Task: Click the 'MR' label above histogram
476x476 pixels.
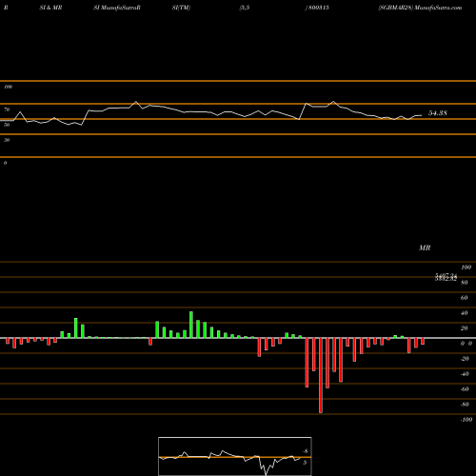Action: pyautogui.click(x=425, y=248)
